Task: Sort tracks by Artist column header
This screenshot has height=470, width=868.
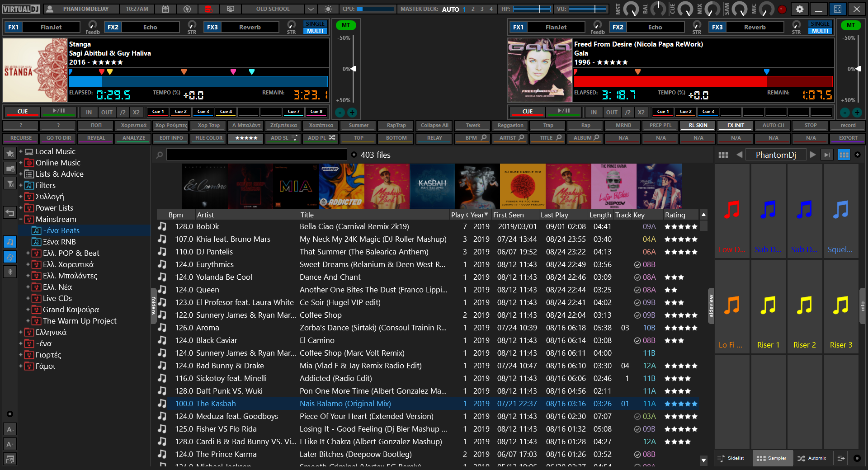Action: click(246, 215)
